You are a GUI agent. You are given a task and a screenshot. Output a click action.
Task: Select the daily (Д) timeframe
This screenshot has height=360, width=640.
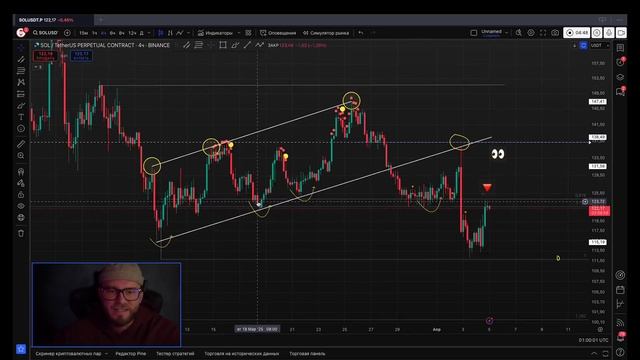point(142,33)
